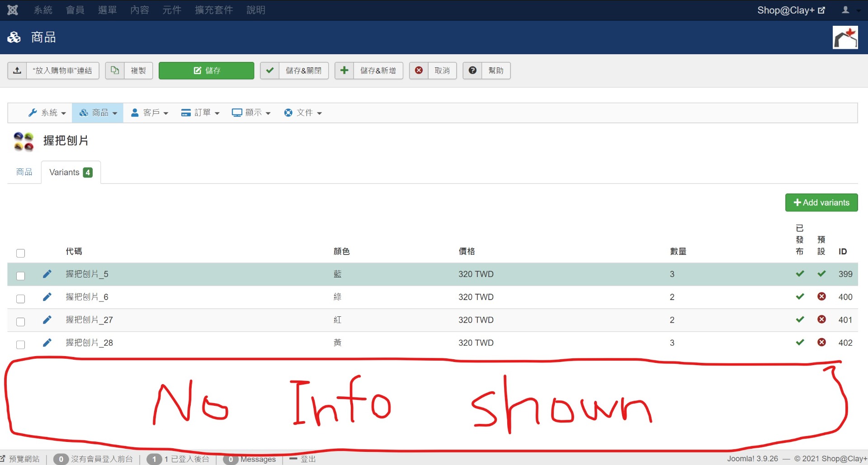The width and height of the screenshot is (868, 465).
Task: Click the 幫助 button label
Action: (x=496, y=70)
